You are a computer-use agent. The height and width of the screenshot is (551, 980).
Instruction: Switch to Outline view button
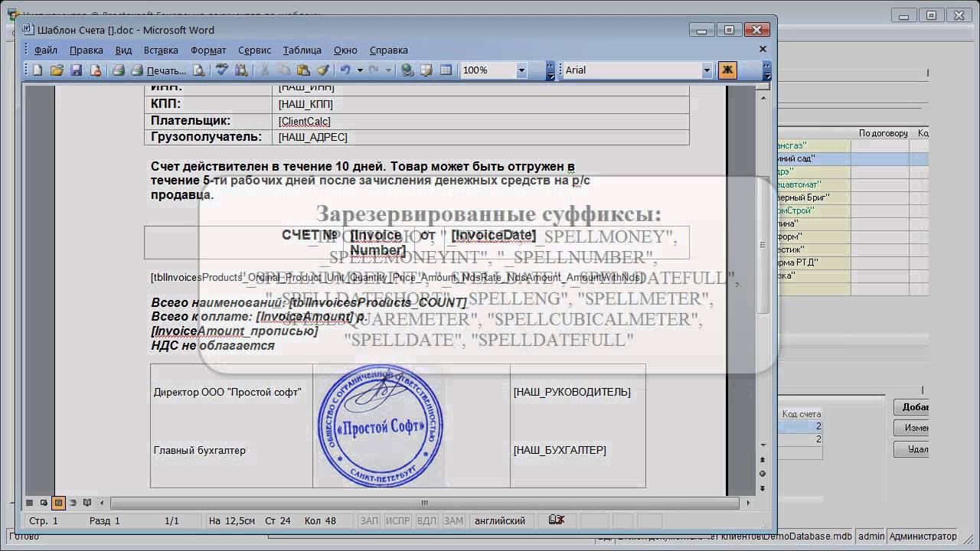tap(73, 503)
